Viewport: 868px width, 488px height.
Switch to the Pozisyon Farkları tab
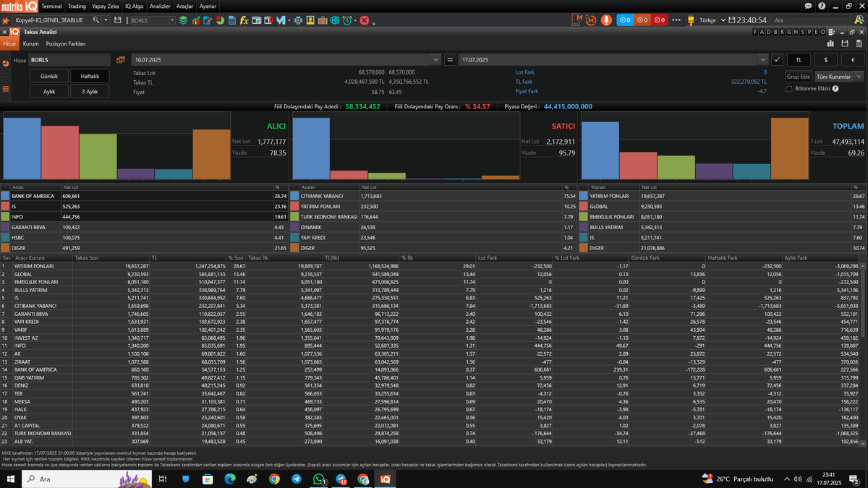pyautogui.click(x=66, y=44)
